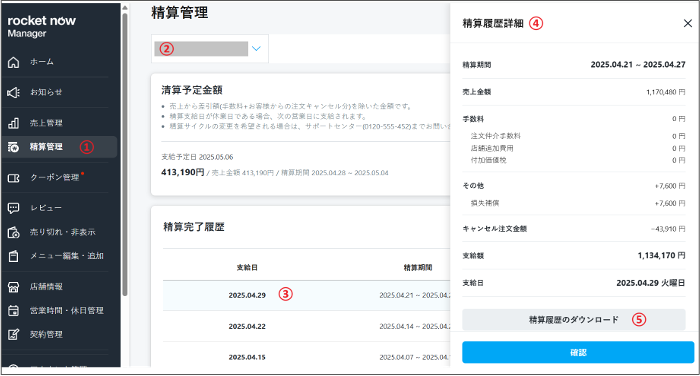Open レビュー menu item
The height and width of the screenshot is (376, 700).
[x=46, y=208]
